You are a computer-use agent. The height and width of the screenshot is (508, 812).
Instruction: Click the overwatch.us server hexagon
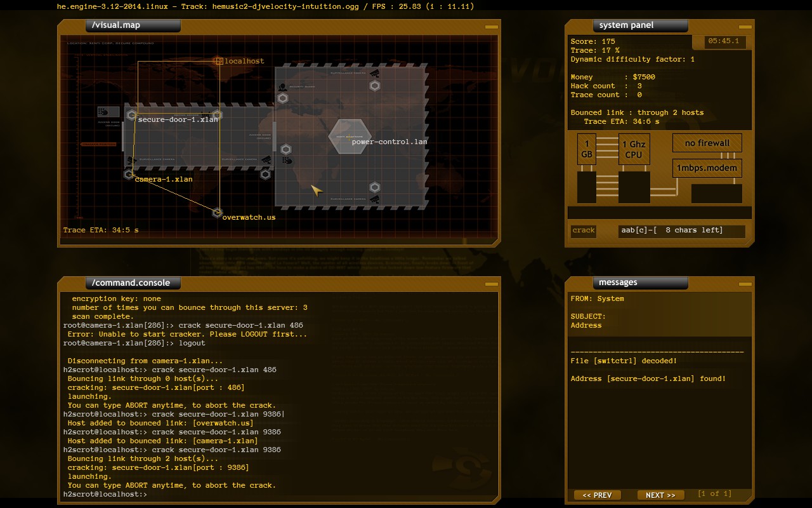click(x=218, y=212)
